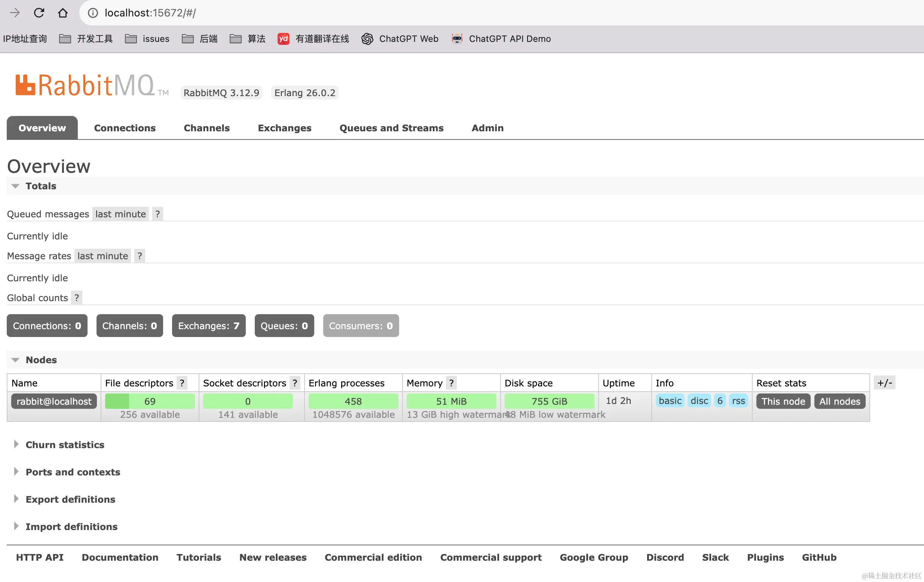Click the RabbitMQ logo
The image size is (924, 582).
tap(85, 85)
